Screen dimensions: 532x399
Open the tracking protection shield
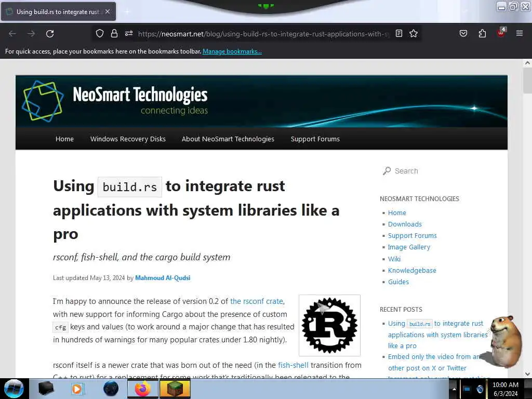tap(99, 33)
